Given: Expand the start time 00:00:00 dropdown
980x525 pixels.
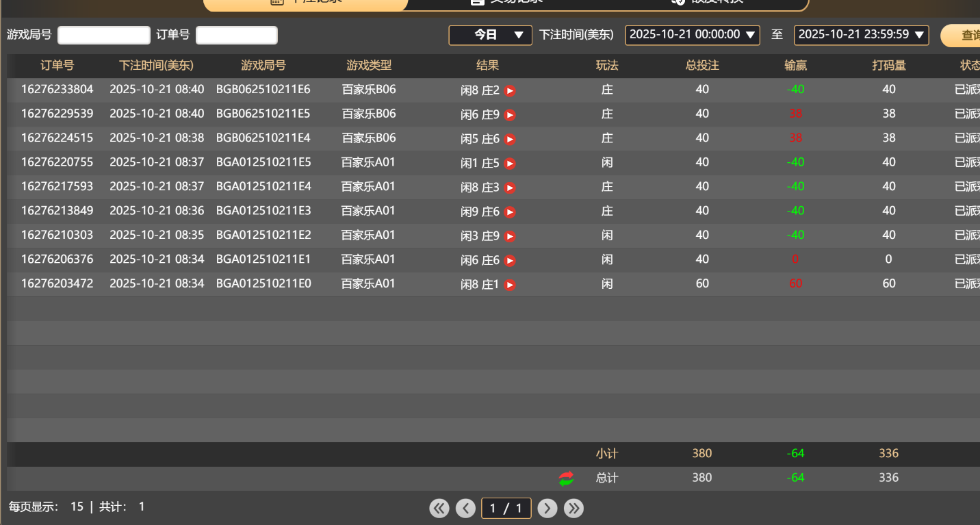Looking at the screenshot, I should click(692, 35).
